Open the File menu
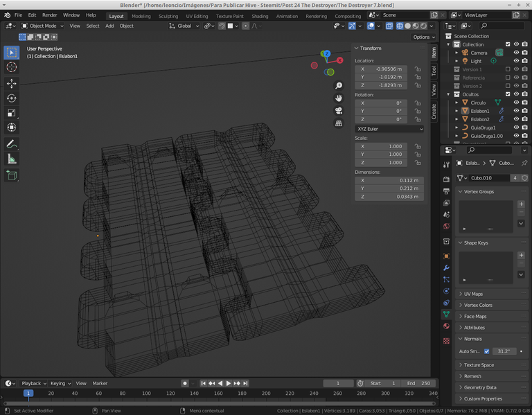Screen dimensions: 532x415 pos(18,15)
